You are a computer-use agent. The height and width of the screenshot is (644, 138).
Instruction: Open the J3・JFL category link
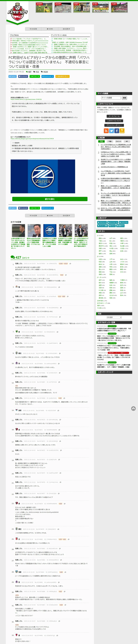99,277
